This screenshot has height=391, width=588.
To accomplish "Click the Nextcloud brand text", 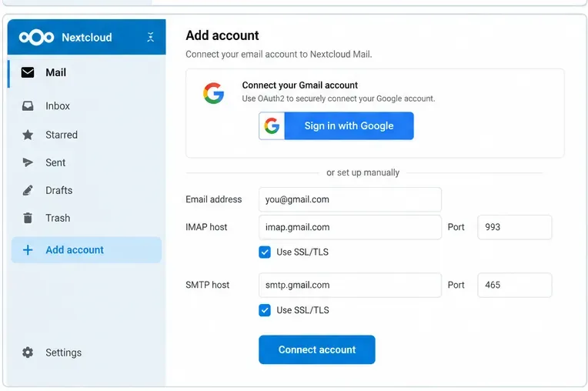I will pos(87,38).
